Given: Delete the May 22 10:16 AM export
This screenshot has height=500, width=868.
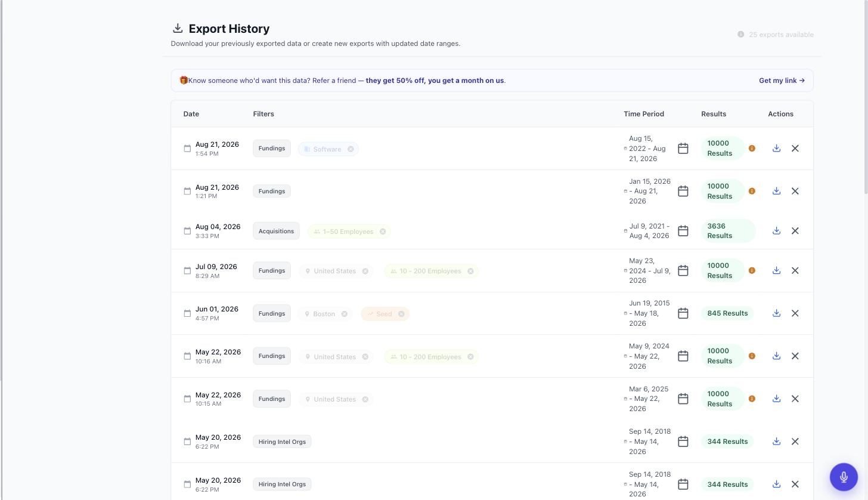Looking at the screenshot, I should tap(795, 356).
